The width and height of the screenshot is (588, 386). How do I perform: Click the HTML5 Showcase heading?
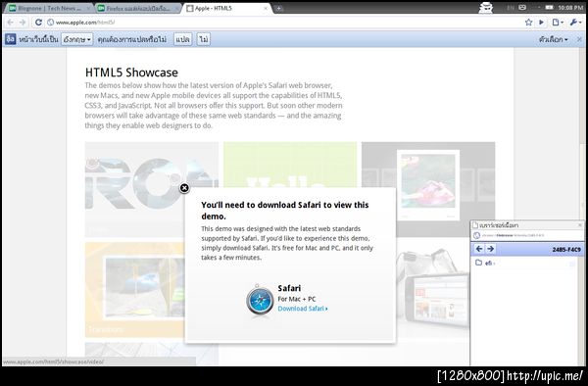131,72
